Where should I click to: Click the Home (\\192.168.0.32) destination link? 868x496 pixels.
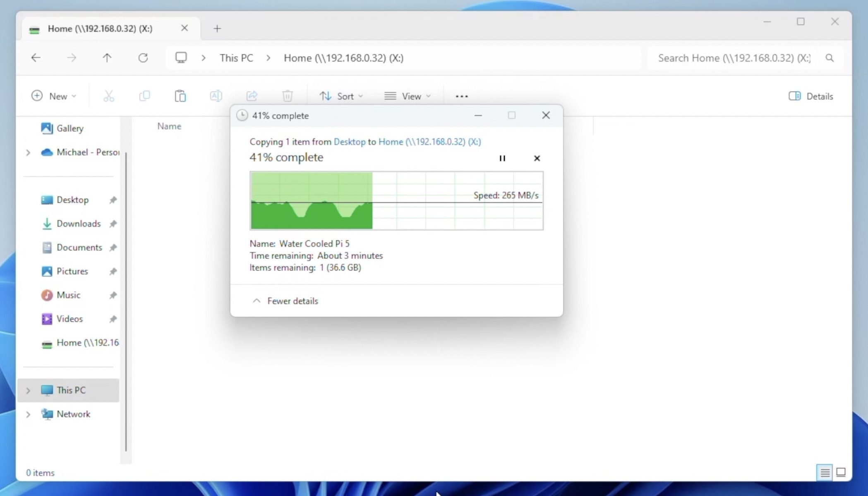429,142
